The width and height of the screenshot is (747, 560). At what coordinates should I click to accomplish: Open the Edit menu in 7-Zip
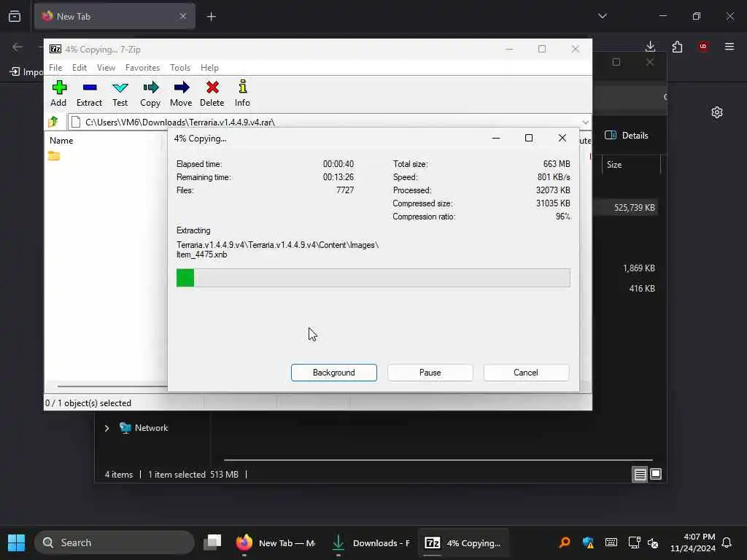[80, 68]
